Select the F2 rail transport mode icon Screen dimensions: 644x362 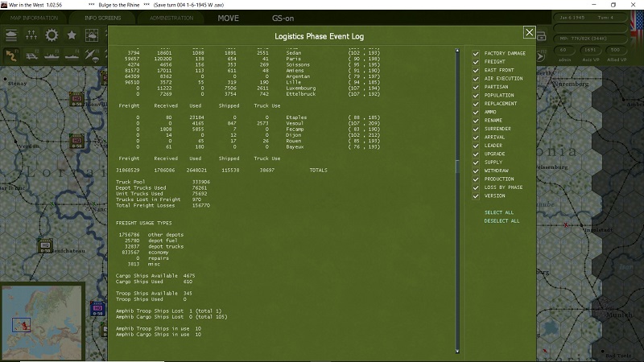pos(31,56)
